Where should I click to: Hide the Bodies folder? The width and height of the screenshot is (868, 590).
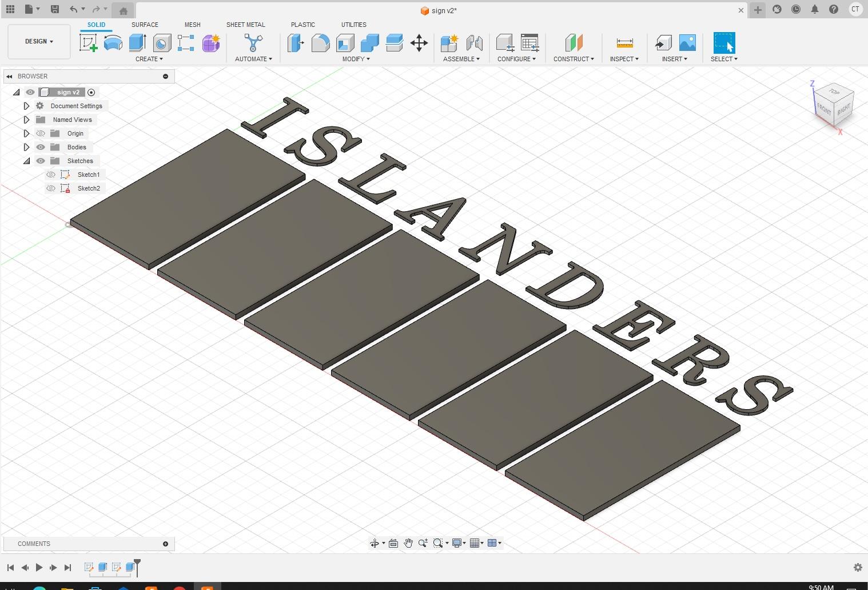pos(41,147)
